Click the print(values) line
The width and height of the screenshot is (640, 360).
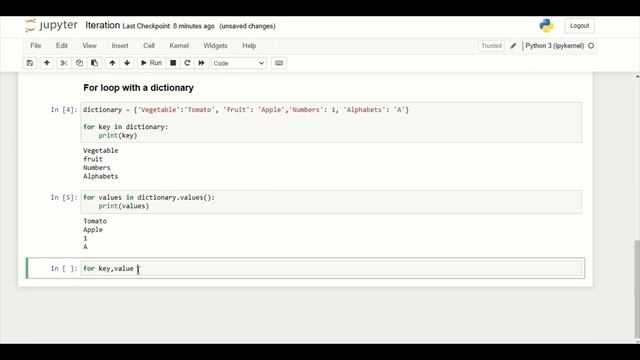(123, 206)
